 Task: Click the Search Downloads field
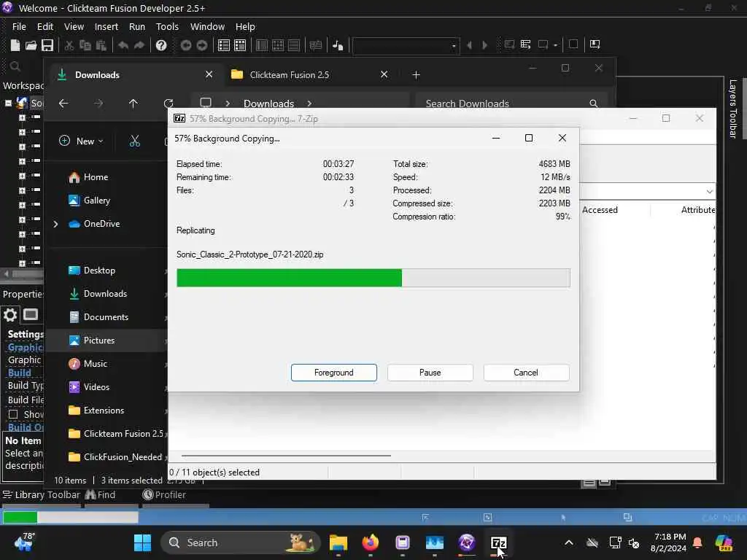click(511, 104)
